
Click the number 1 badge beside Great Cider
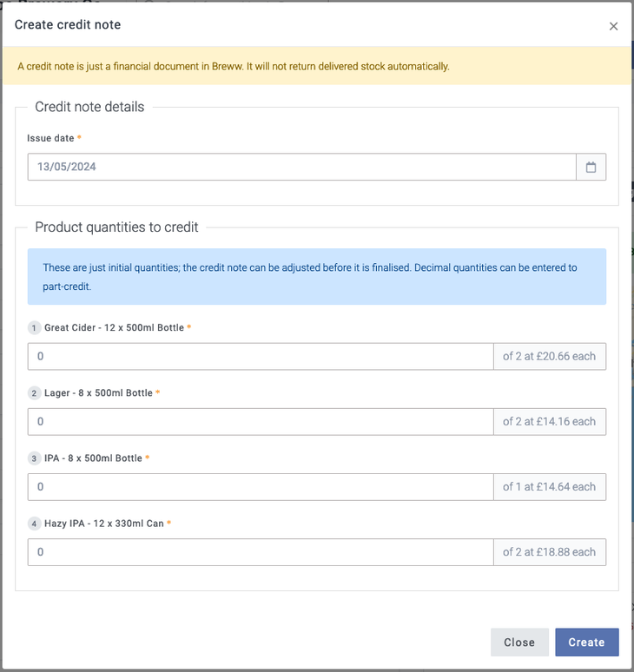click(x=35, y=328)
